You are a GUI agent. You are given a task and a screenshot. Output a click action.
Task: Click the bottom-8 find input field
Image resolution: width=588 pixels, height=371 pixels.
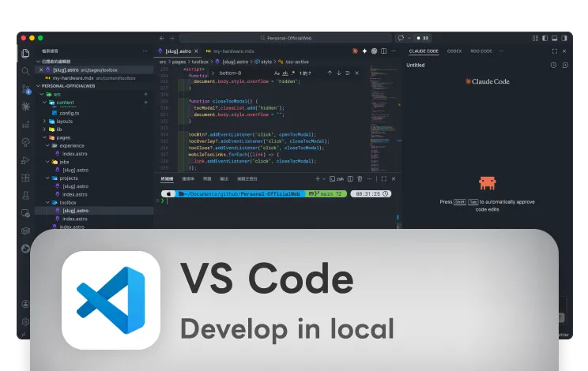pyautogui.click(x=243, y=73)
